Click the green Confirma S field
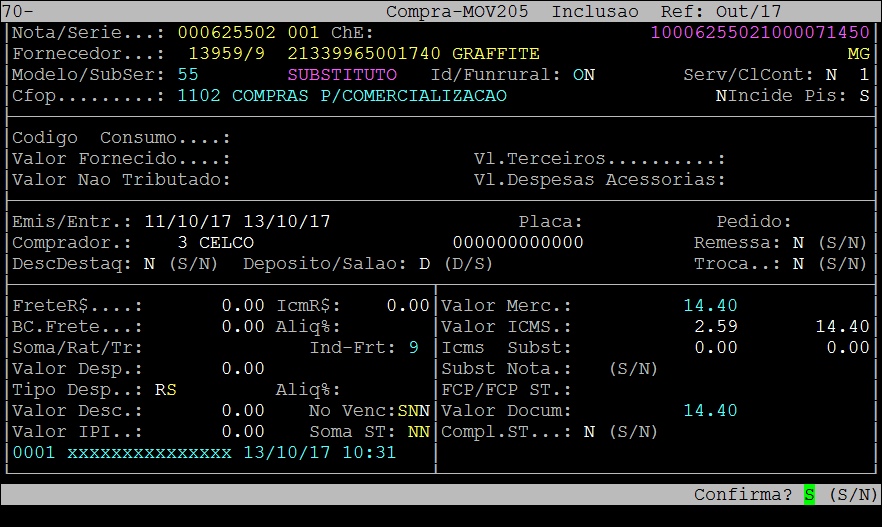 click(809, 495)
